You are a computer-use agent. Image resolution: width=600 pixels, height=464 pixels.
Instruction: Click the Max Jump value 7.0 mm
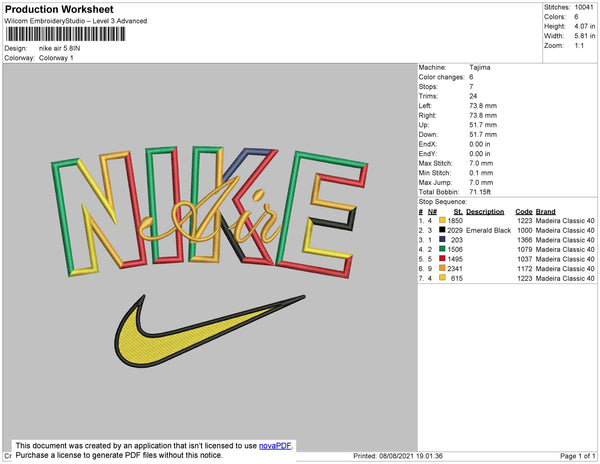(481, 182)
